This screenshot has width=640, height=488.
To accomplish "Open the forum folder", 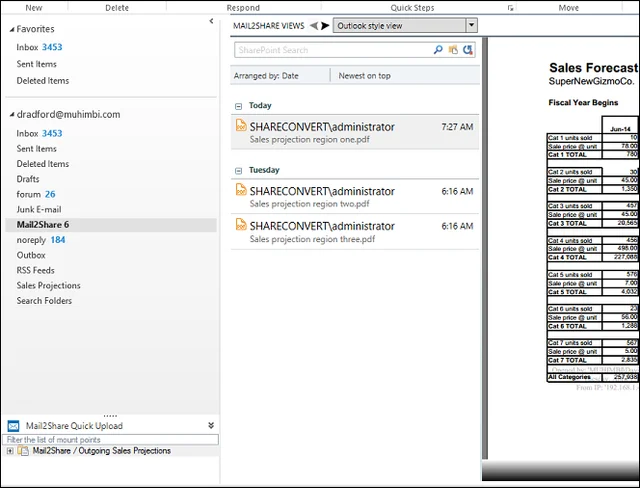I will pos(36,194).
